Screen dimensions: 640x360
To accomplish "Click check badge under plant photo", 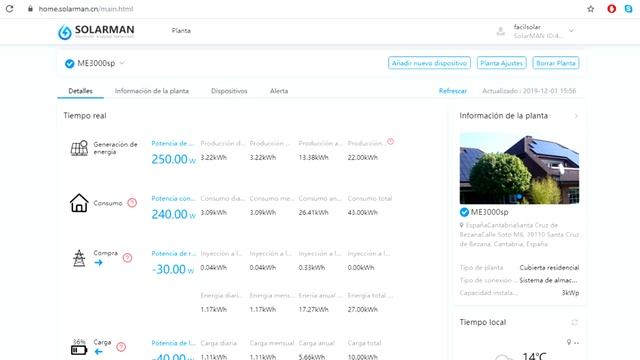I will [464, 212].
